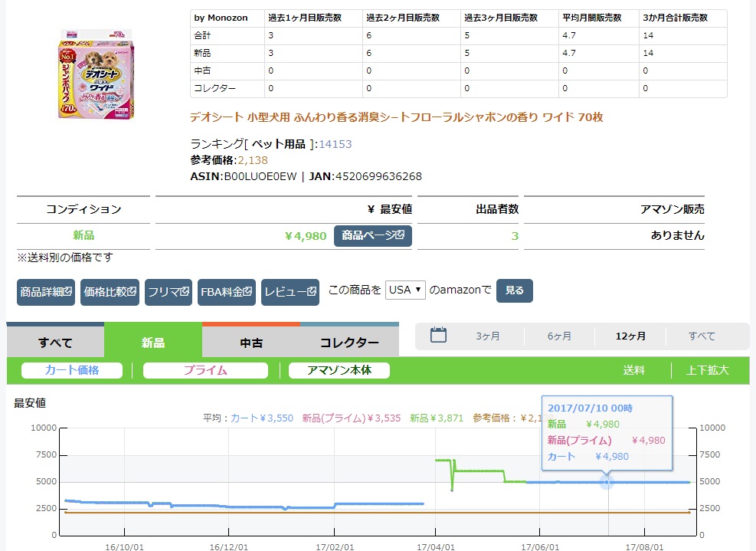Click the コンディション column header
756x551 pixels.
(x=83, y=209)
